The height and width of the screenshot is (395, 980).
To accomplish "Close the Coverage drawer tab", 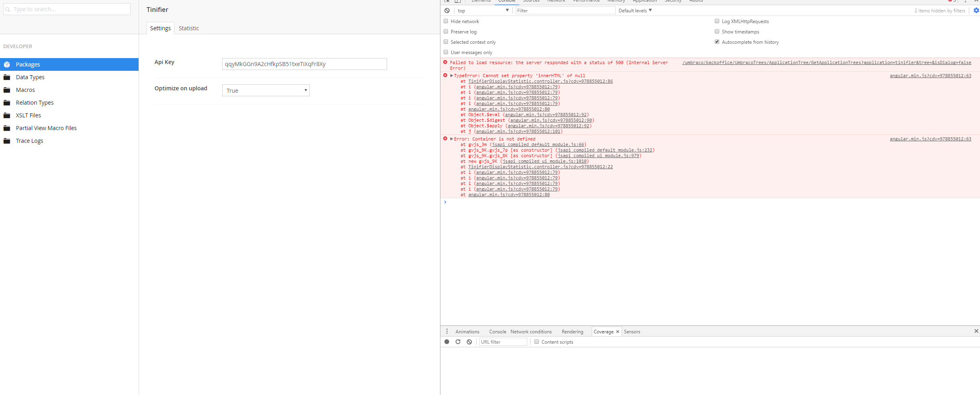I will click(x=618, y=332).
